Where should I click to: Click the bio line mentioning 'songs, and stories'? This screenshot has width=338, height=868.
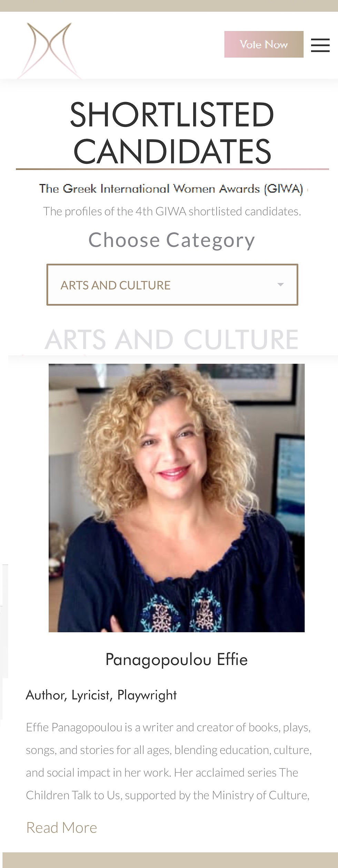point(169,750)
